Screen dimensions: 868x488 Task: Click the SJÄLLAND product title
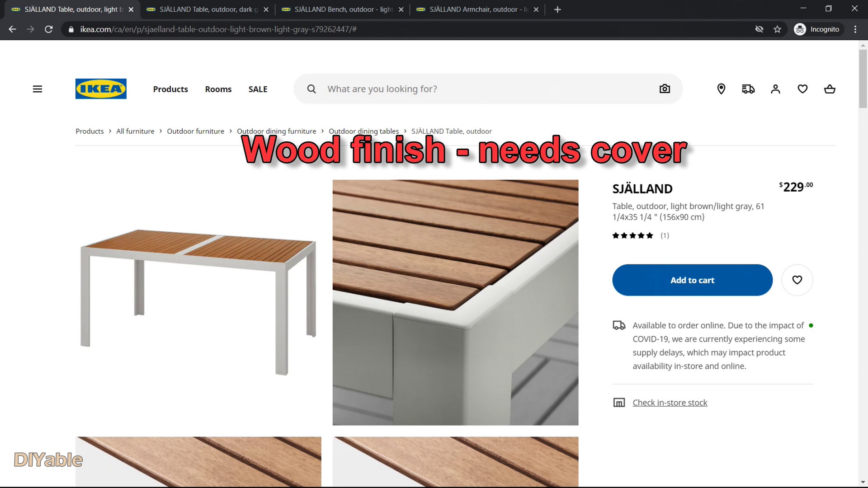pos(642,189)
